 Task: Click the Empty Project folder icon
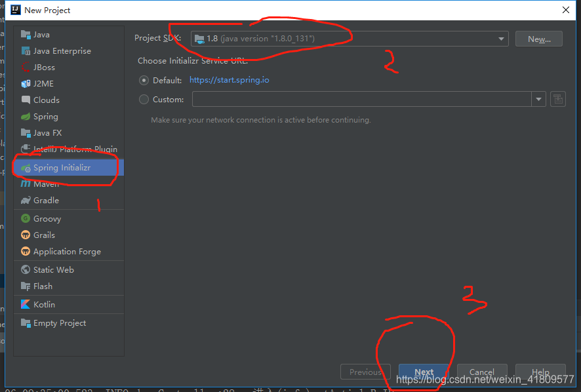[26, 323]
